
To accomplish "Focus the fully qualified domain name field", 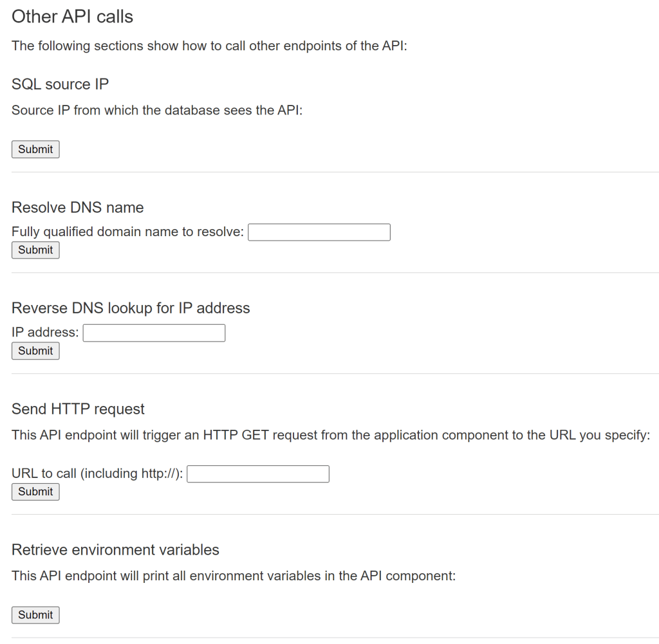I will tap(319, 232).
